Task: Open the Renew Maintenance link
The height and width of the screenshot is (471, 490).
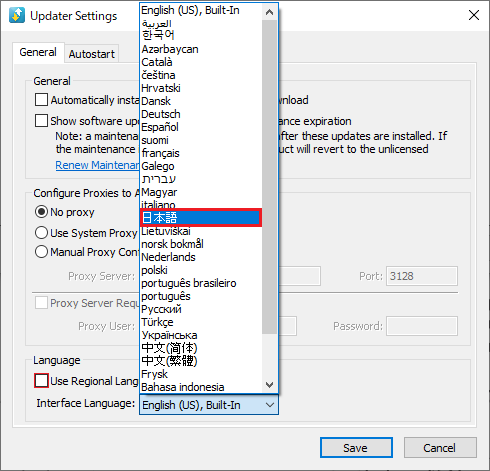Action: tap(97, 165)
